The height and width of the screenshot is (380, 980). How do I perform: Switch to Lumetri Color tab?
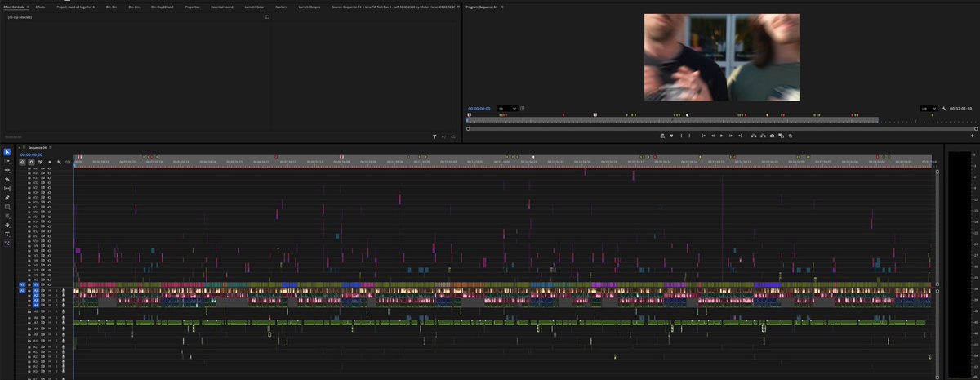pyautogui.click(x=255, y=7)
